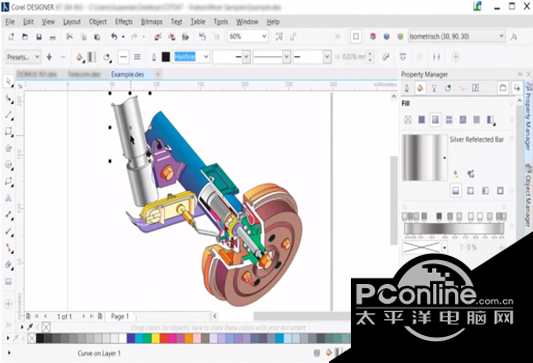533x363 pixels.
Task: Open the Help menu
Action: pyautogui.click(x=273, y=22)
